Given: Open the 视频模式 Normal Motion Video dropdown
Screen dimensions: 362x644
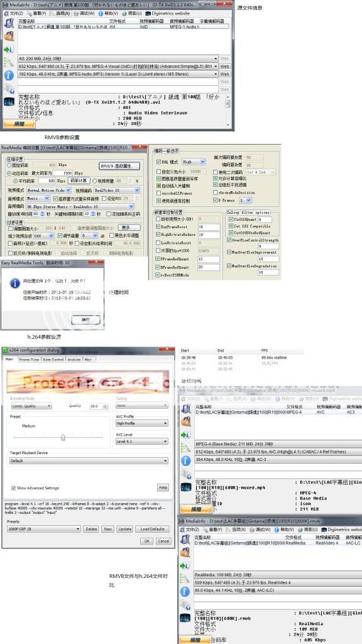Looking at the screenshot, I should (49, 190).
